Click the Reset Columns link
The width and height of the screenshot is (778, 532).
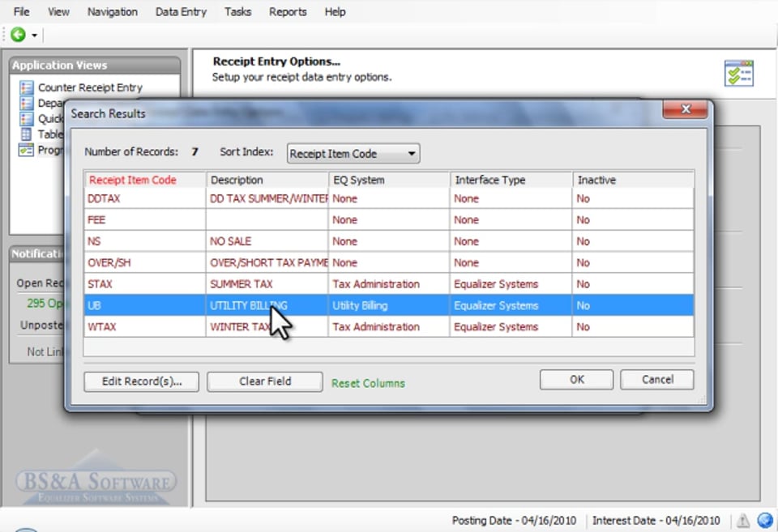pos(368,383)
